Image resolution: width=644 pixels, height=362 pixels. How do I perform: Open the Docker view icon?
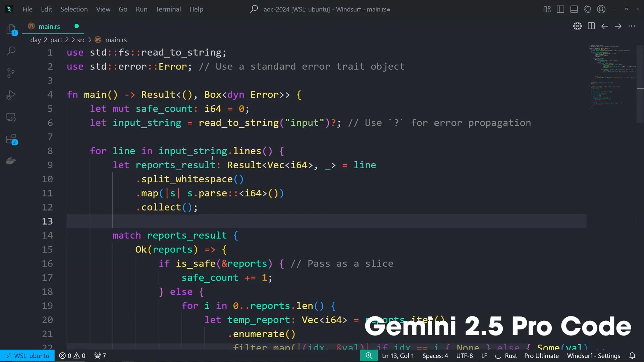[x=11, y=161]
